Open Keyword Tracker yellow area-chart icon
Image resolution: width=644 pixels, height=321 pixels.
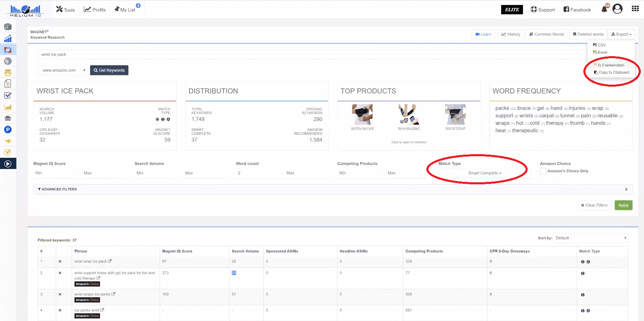(x=8, y=107)
